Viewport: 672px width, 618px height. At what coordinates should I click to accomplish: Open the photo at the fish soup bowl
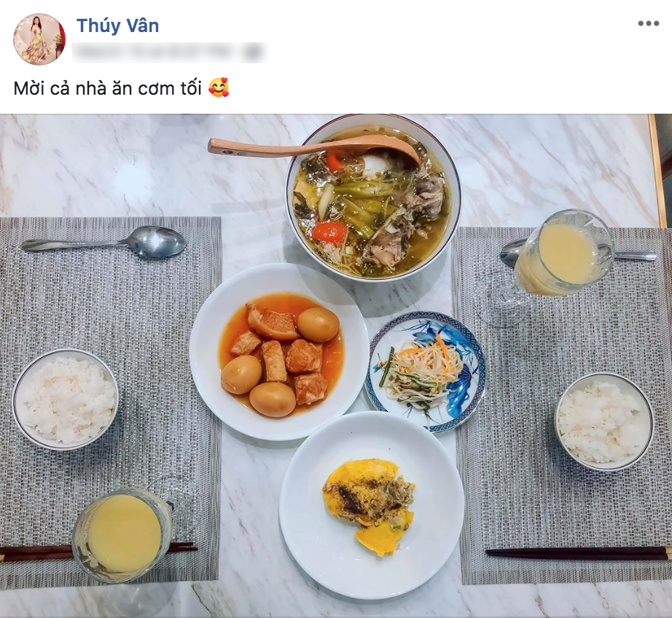tap(373, 197)
